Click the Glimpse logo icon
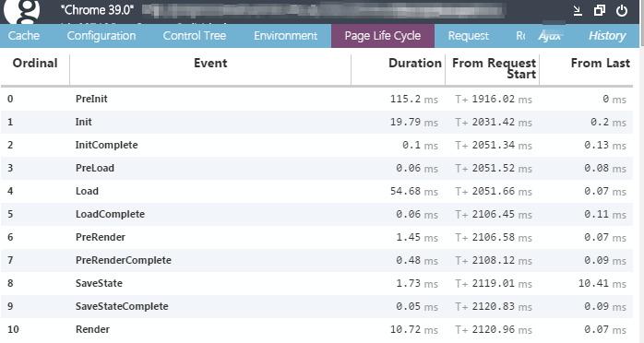644x343 pixels. [22, 11]
